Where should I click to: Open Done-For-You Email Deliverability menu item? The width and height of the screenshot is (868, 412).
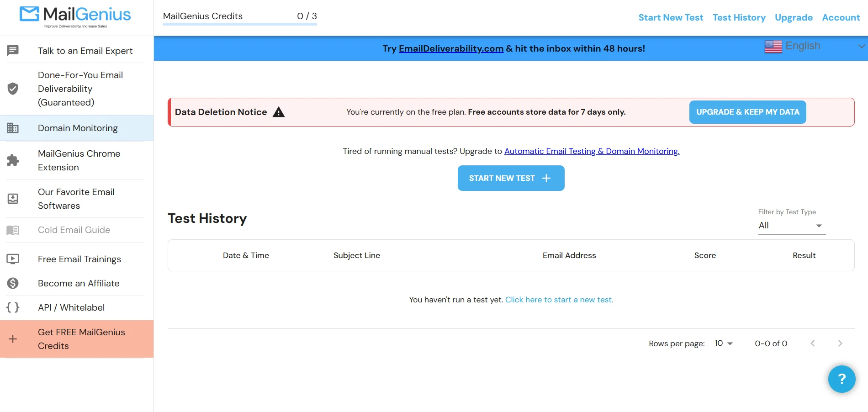(77, 89)
